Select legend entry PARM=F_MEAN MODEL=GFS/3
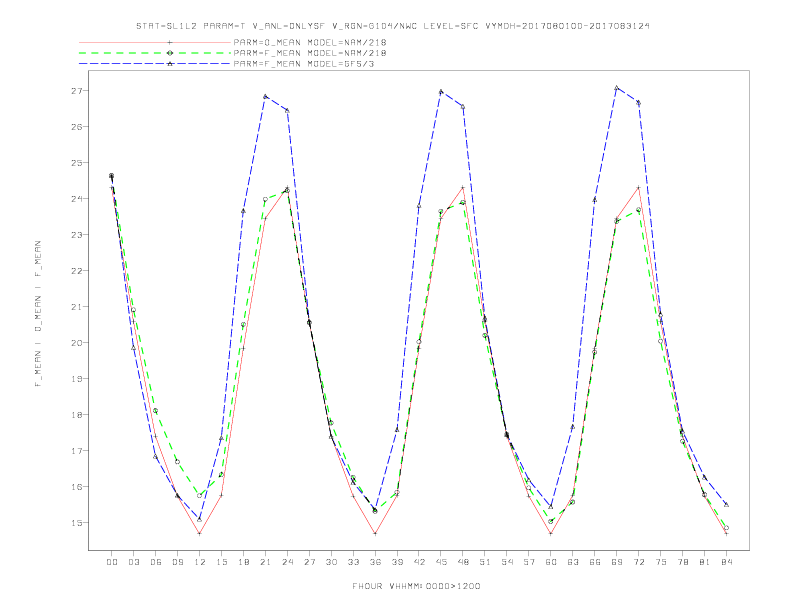The width and height of the screenshot is (792, 612). pyautogui.click(x=304, y=64)
